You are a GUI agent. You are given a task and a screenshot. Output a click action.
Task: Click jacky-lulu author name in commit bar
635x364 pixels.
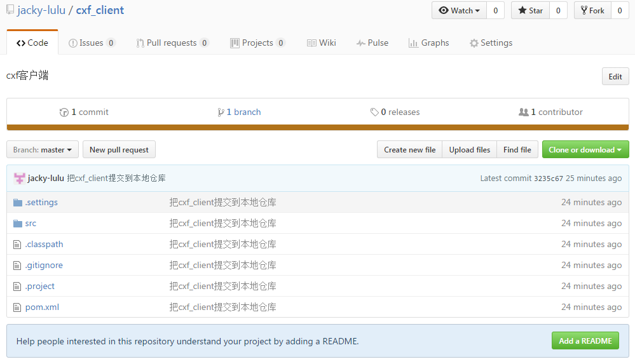point(46,178)
